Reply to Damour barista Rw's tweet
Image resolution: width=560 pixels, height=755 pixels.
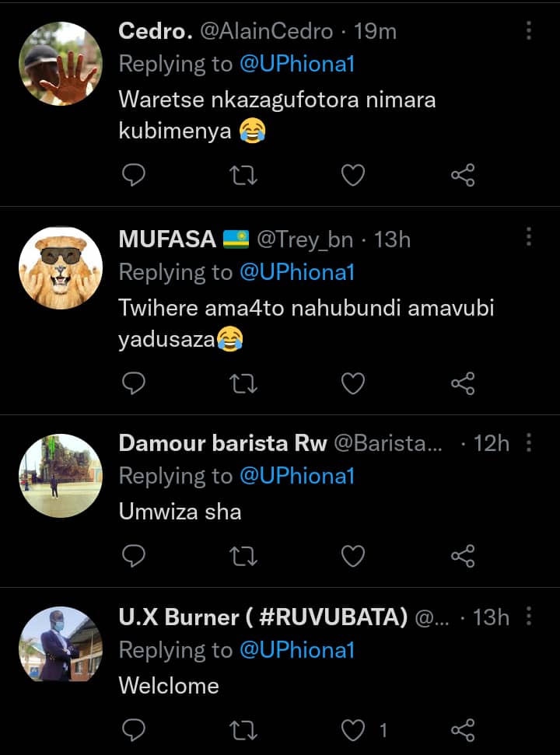coord(135,556)
